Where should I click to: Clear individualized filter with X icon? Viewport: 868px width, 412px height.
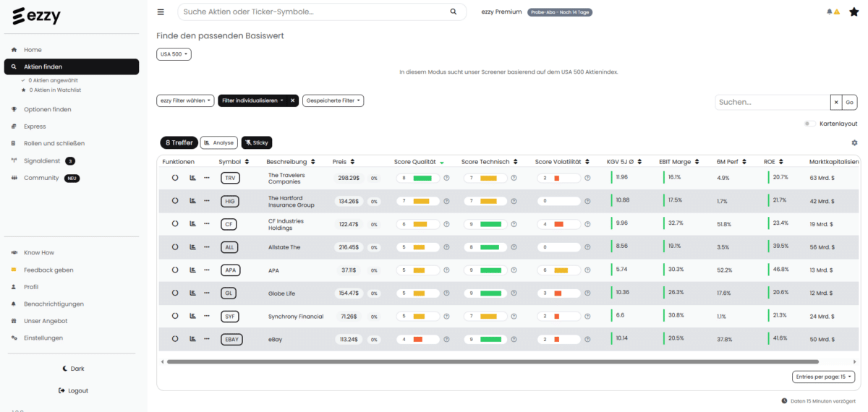(x=293, y=100)
